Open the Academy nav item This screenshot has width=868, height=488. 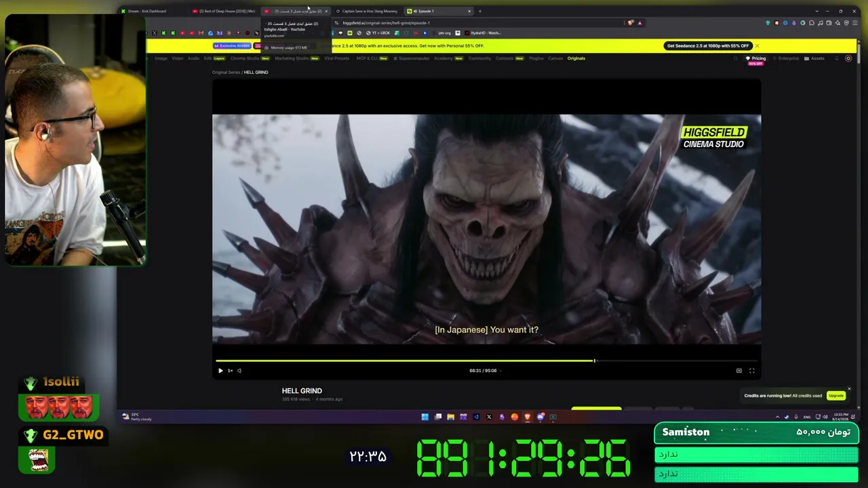pos(448,58)
